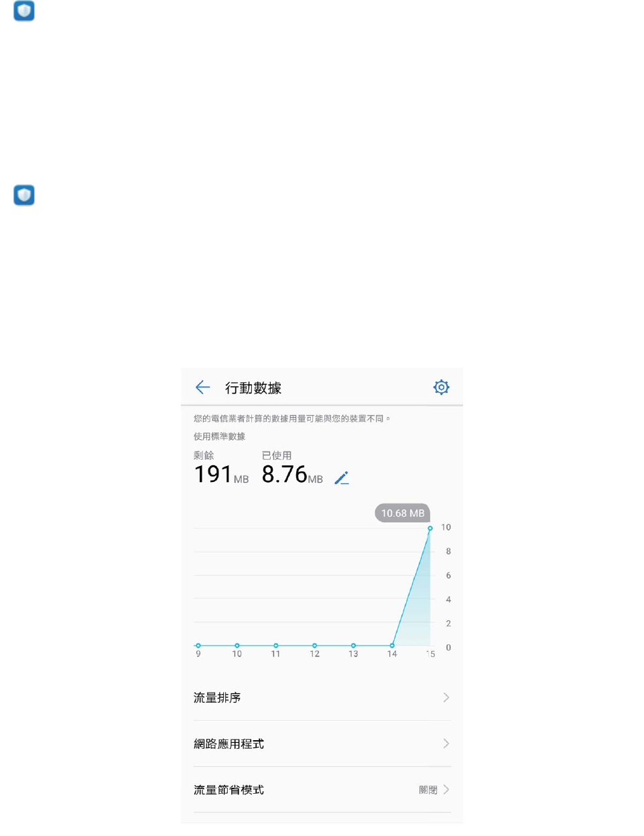Image resolution: width=644 pixels, height=836 pixels.
Task: Open 流量節省模式 chevron arrow
Action: click(x=446, y=790)
